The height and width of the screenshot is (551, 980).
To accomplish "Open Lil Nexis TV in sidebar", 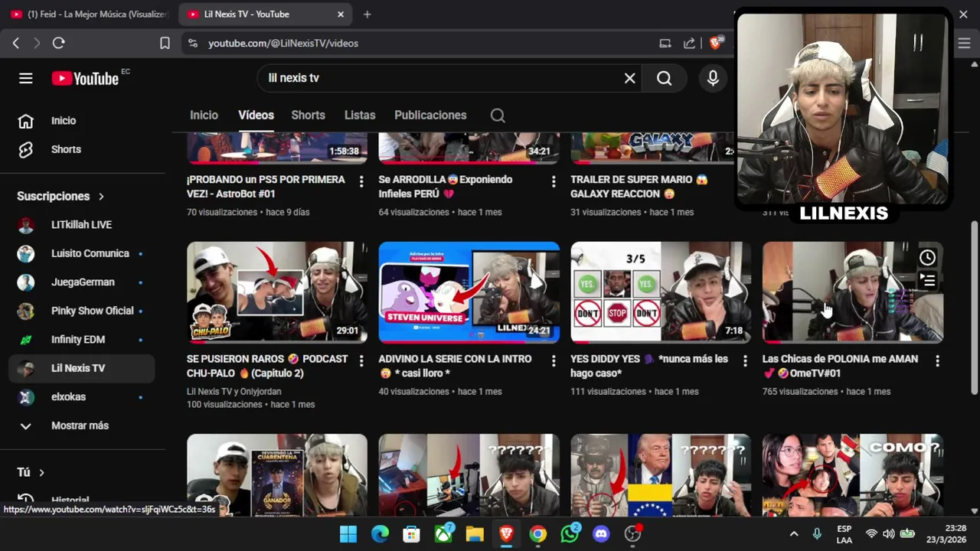I will [x=81, y=368].
